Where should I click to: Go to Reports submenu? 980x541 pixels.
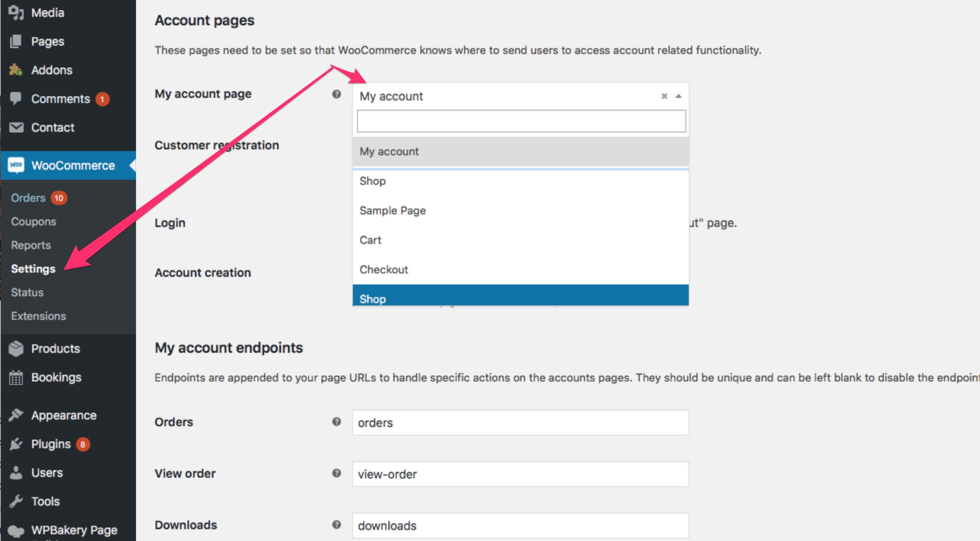point(31,245)
